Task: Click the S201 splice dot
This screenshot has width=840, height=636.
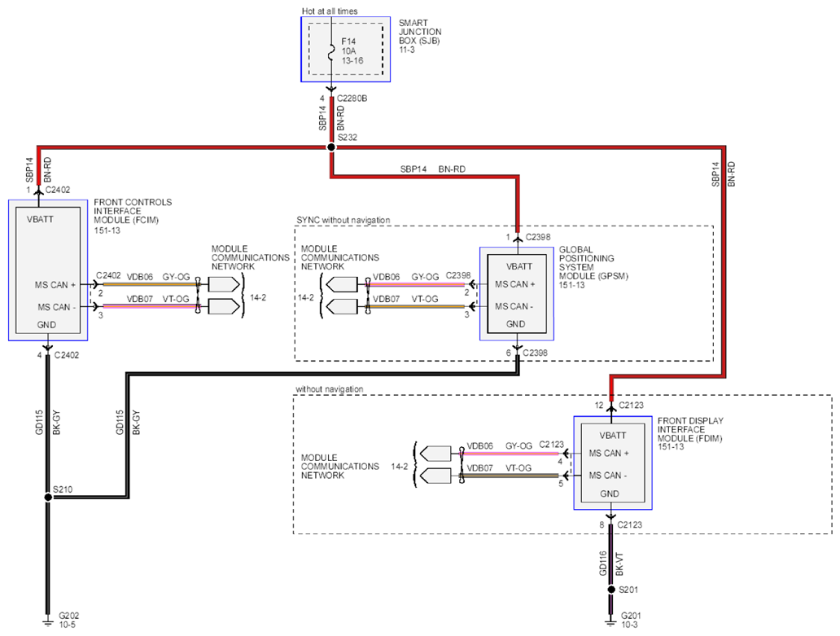Action: 611,590
